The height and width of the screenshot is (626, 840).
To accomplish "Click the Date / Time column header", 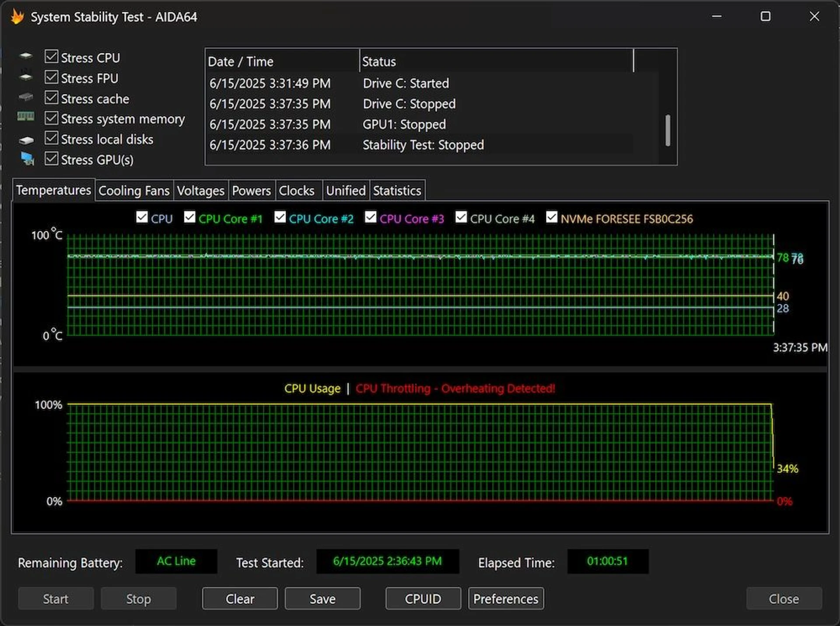I will [282, 61].
